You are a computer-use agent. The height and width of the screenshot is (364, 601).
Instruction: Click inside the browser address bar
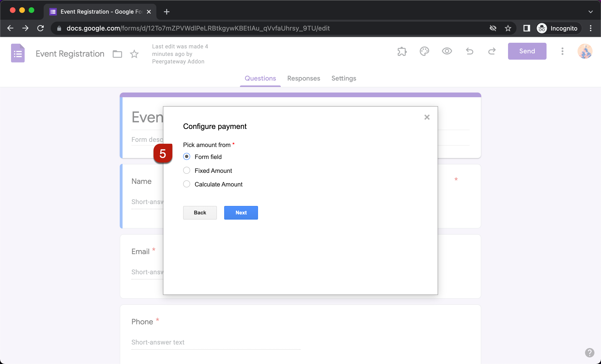tap(195, 28)
